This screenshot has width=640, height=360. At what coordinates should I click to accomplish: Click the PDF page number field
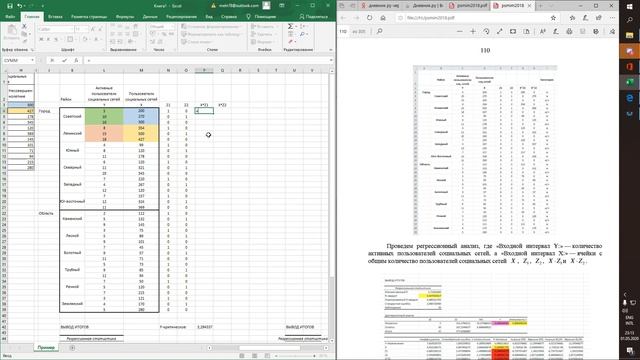click(343, 31)
